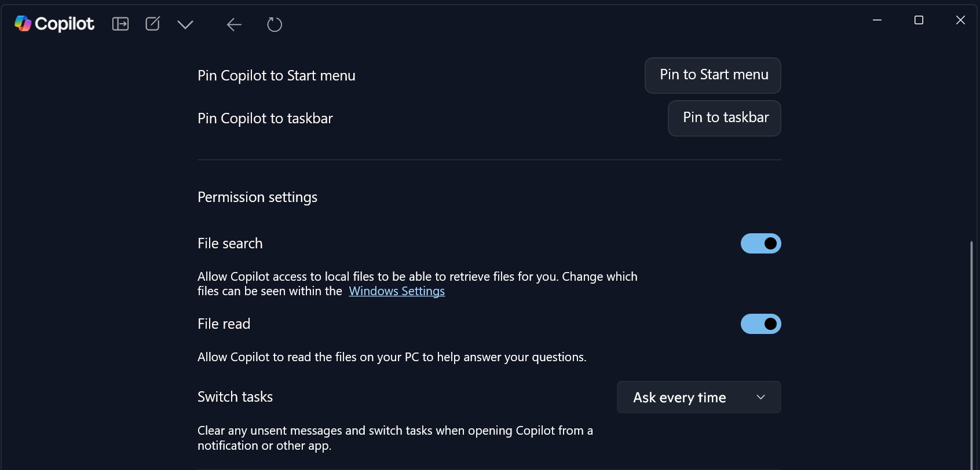Disable the File search toggle
This screenshot has height=470, width=980.
760,243
